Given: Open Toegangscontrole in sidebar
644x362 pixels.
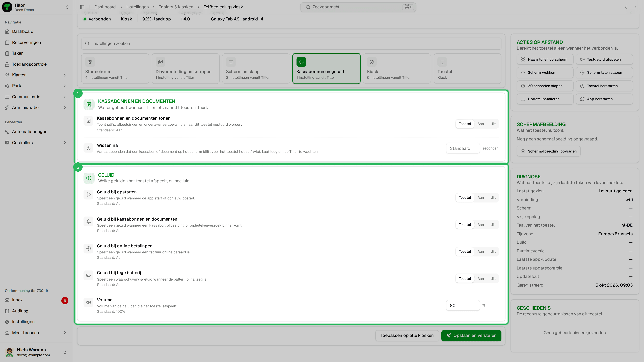Looking at the screenshot, I should click(36, 64).
